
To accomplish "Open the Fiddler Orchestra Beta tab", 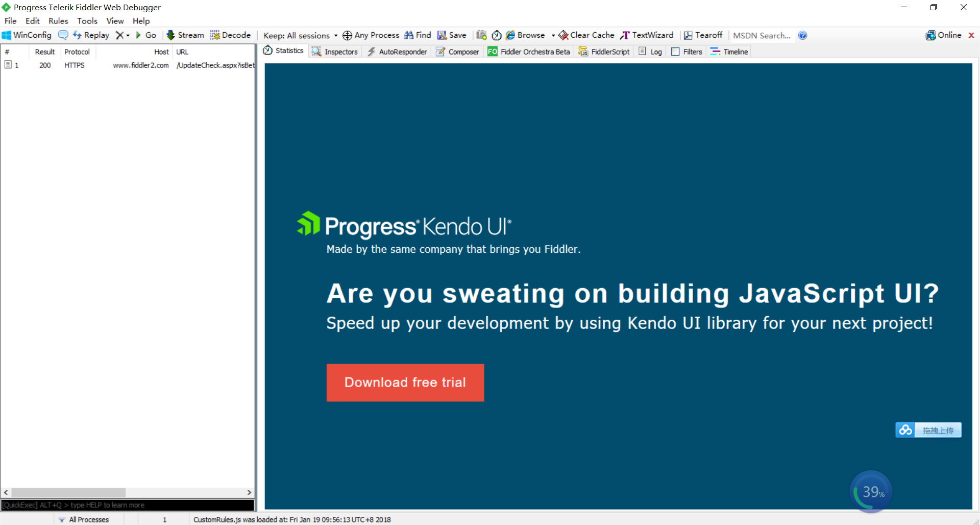I will pos(529,52).
